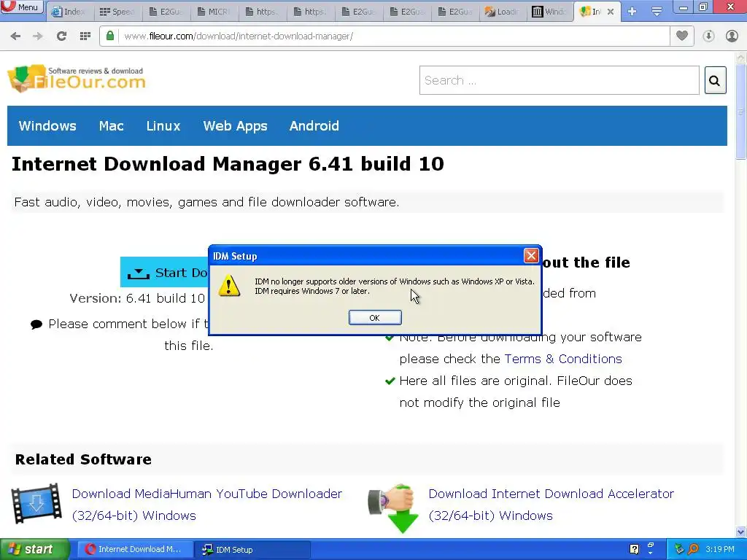Click the comment bubble icon
747x560 pixels.
tap(36, 324)
